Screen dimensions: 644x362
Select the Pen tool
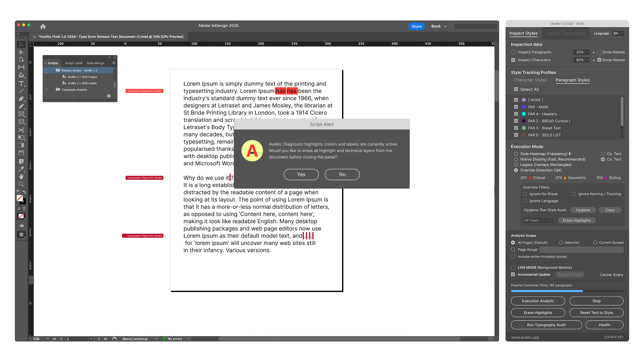[21, 99]
